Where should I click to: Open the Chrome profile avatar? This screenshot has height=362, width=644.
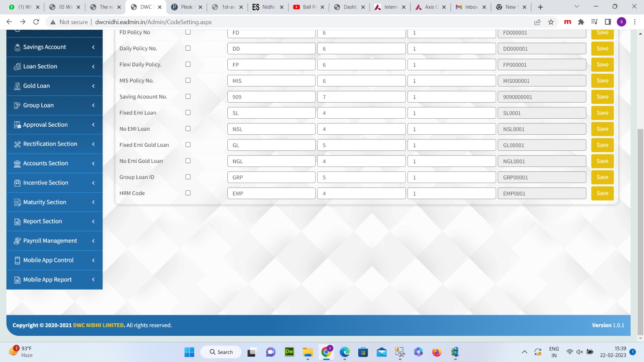point(621,22)
